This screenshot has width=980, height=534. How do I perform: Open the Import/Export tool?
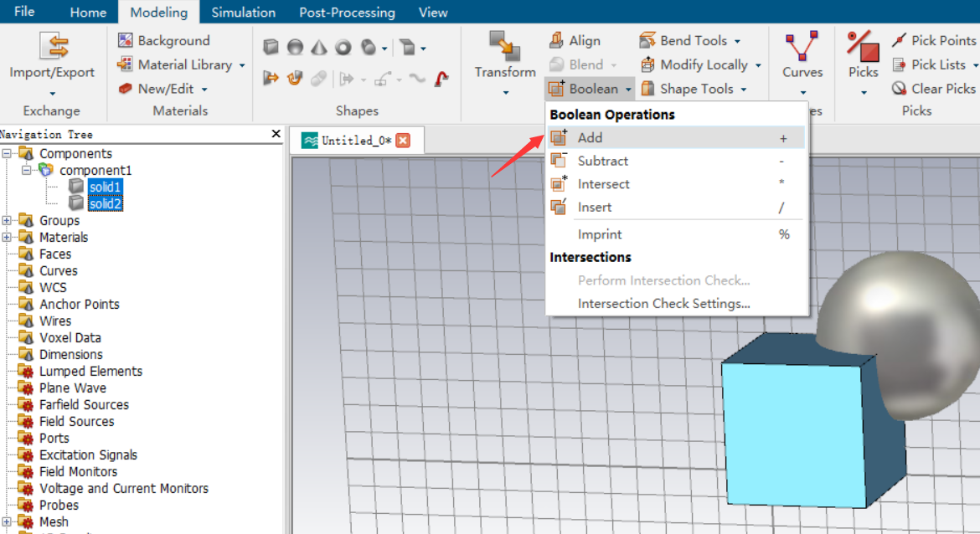pyautogui.click(x=52, y=56)
